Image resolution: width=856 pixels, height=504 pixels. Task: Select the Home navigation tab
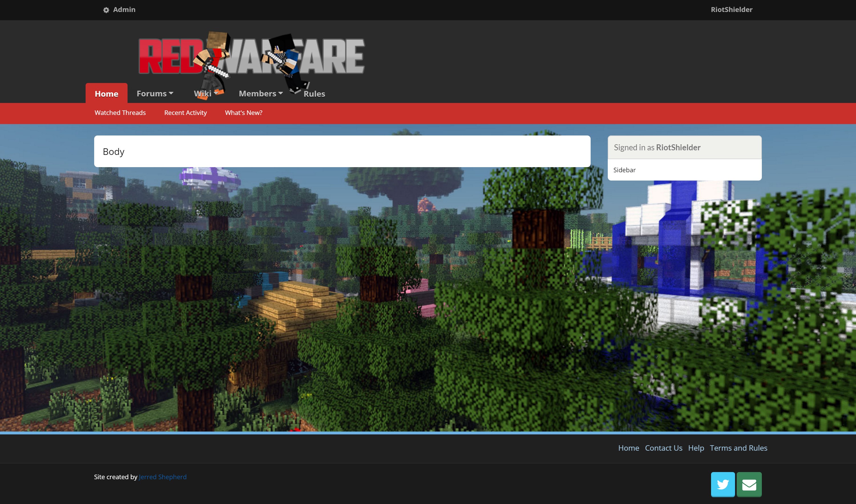coord(106,93)
